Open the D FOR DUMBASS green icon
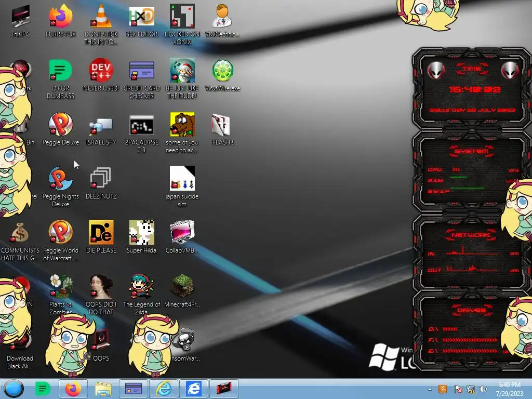 [x=60, y=79]
